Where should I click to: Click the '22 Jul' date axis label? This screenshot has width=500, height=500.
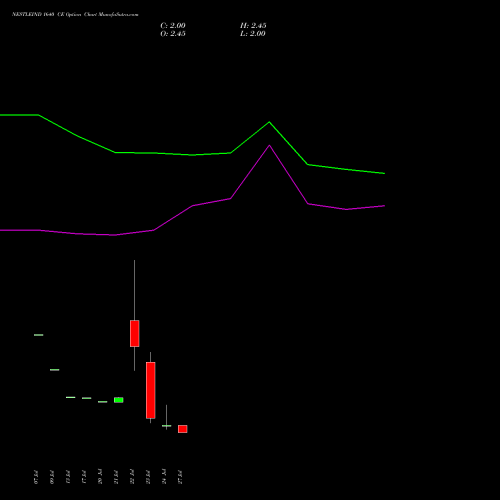coord(132,477)
